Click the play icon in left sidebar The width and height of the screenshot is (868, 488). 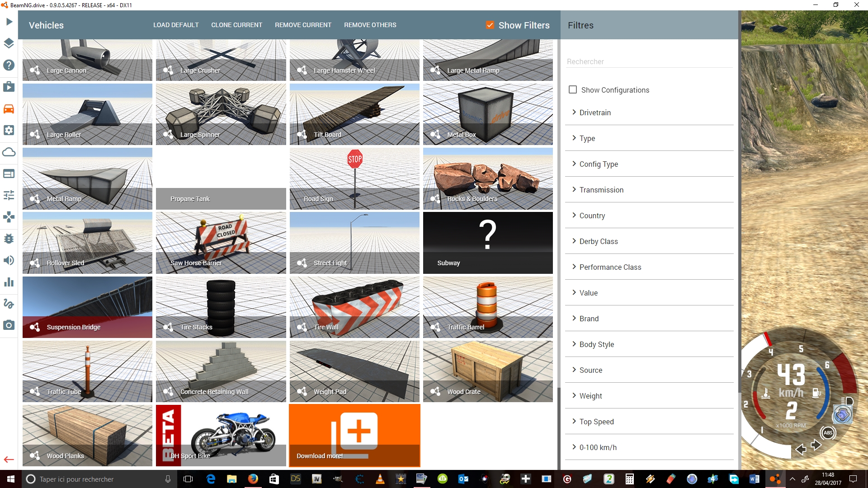click(9, 22)
